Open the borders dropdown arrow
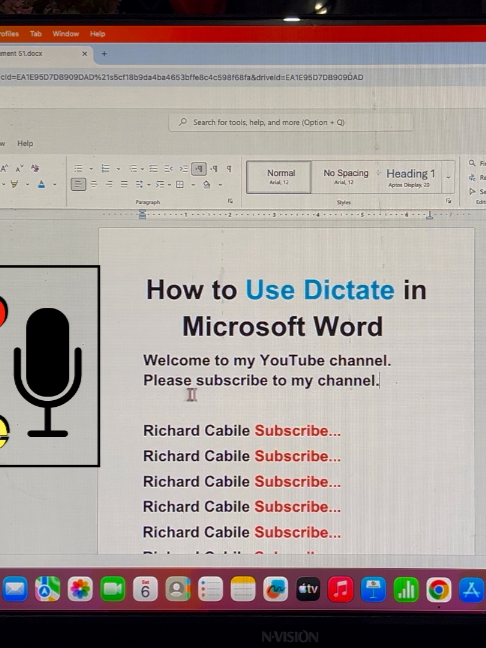 193,185
